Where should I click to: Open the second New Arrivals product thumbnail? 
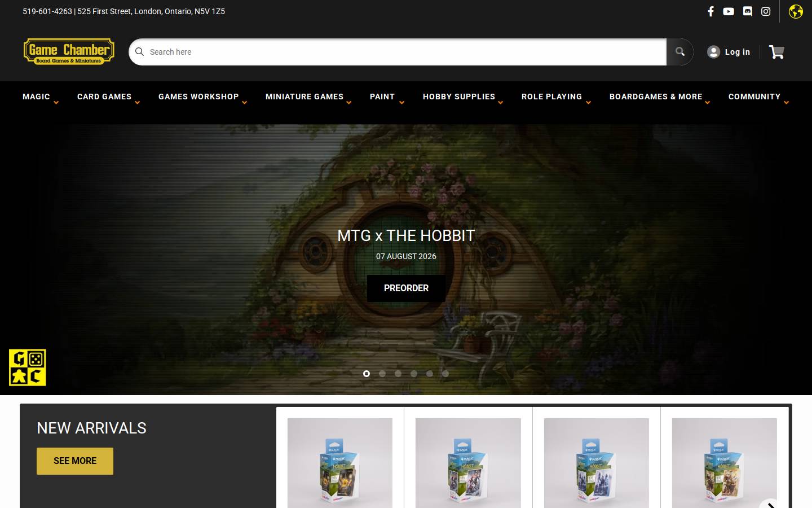click(x=468, y=463)
